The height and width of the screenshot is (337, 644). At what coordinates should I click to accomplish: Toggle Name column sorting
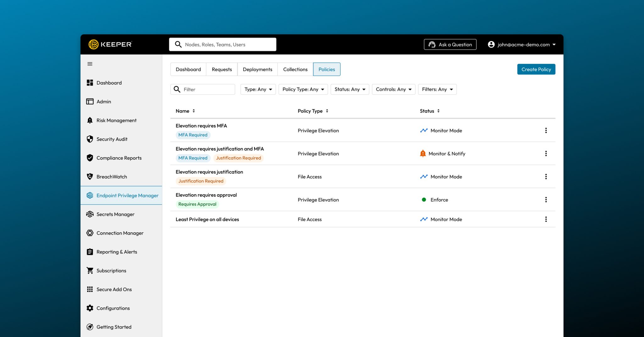click(x=194, y=111)
